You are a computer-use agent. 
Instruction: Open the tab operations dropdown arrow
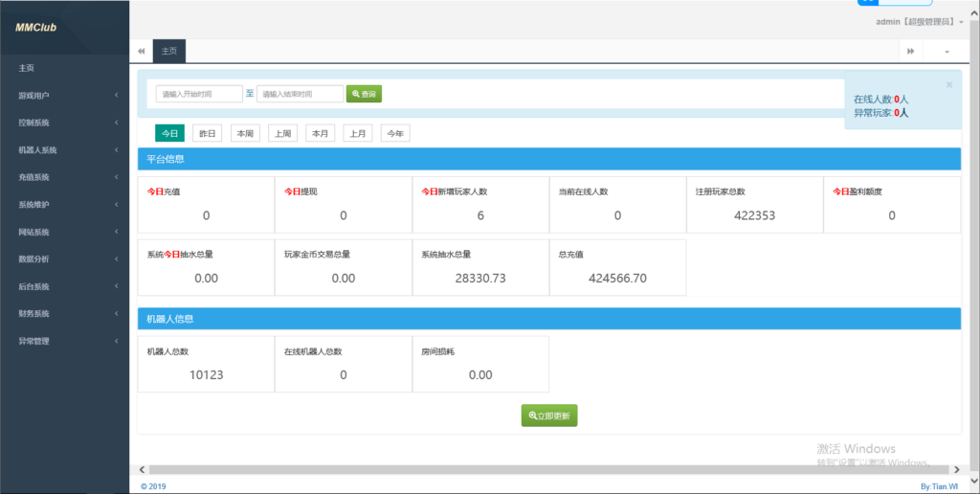click(947, 51)
